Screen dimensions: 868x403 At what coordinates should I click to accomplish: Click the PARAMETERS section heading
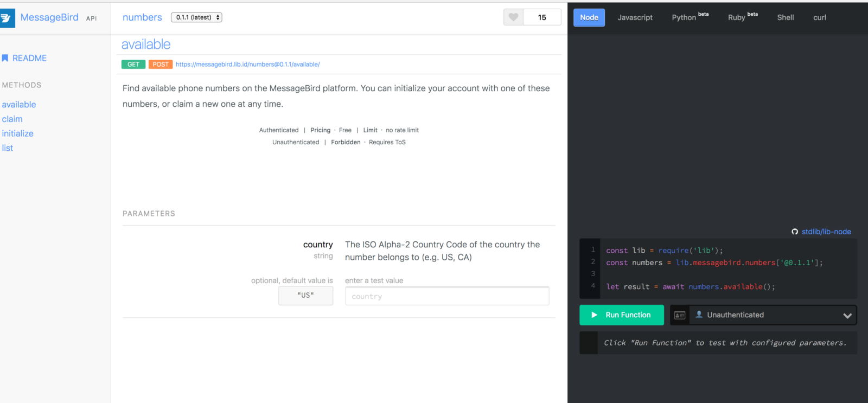click(x=149, y=214)
